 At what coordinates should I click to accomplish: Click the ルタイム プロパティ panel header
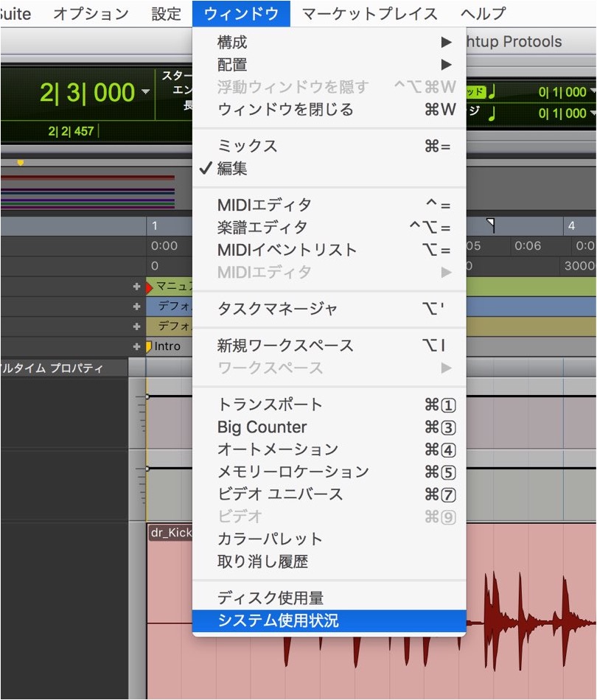64,368
